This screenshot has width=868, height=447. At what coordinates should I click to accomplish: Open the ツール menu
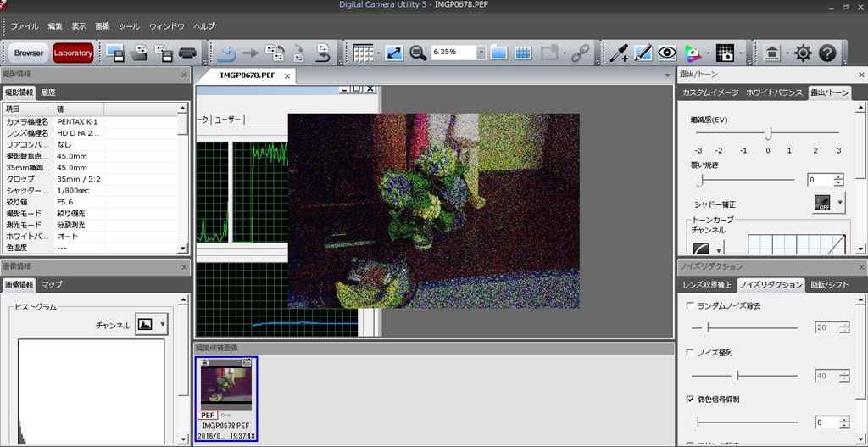pyautogui.click(x=129, y=26)
